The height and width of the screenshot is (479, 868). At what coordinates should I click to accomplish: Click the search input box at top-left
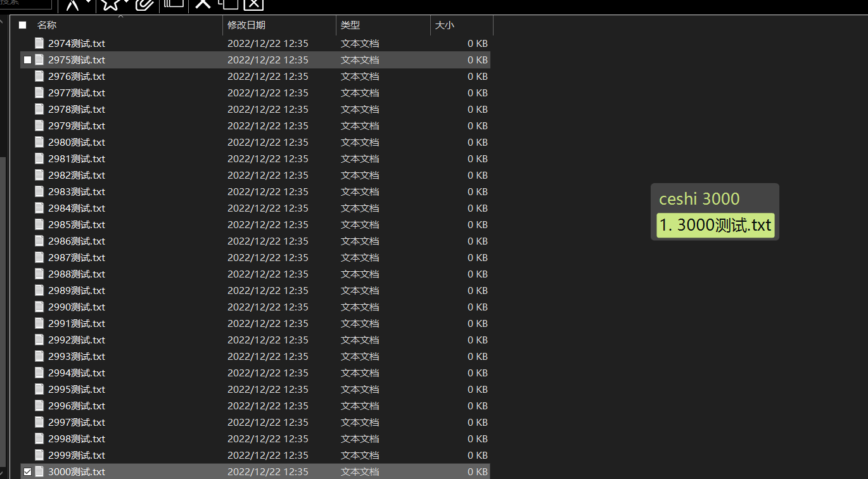(25, 3)
